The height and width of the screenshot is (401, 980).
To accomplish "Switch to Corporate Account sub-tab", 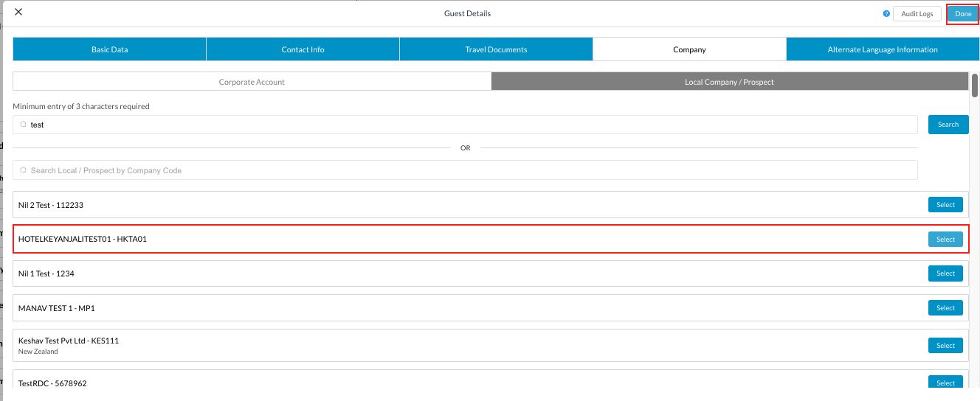I will (x=252, y=82).
